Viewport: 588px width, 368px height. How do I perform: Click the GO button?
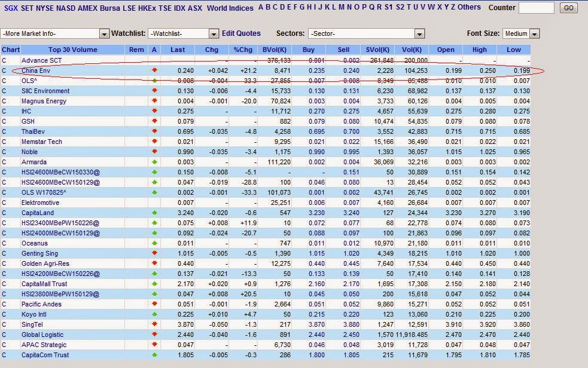(x=568, y=8)
